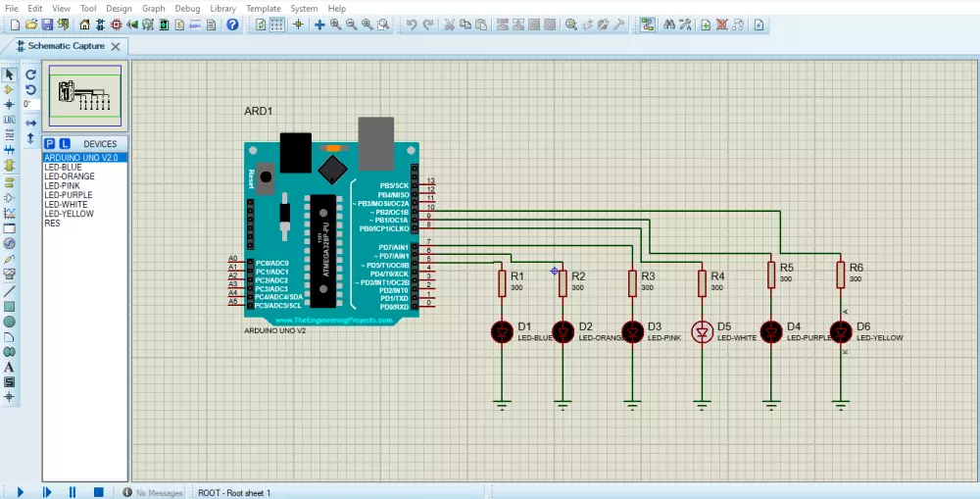980x499 pixels.
Task: Open the Help question mark icon
Action: point(232,25)
